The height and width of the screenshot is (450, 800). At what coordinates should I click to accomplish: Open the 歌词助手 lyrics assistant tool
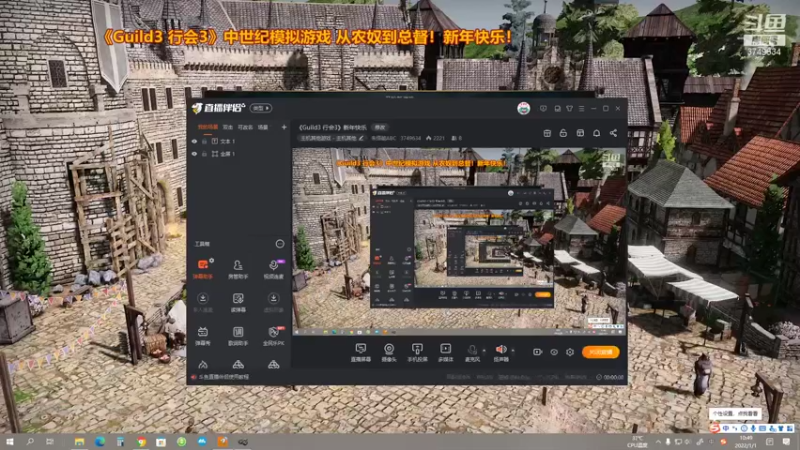click(238, 336)
